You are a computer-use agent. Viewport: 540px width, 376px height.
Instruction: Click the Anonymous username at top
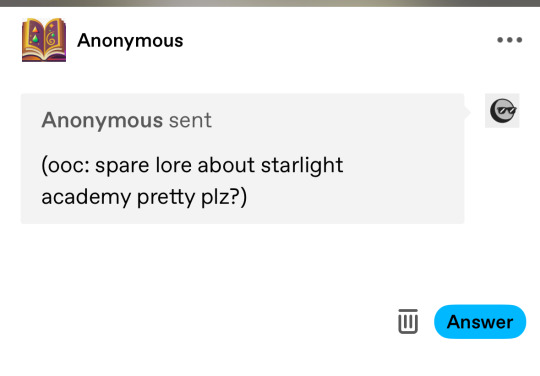tap(130, 41)
